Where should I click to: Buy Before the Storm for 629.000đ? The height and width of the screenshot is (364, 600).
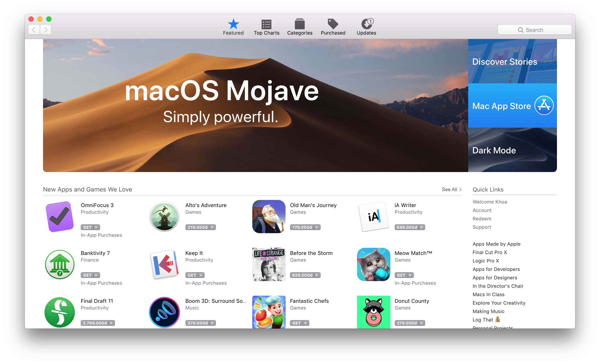[x=302, y=275]
